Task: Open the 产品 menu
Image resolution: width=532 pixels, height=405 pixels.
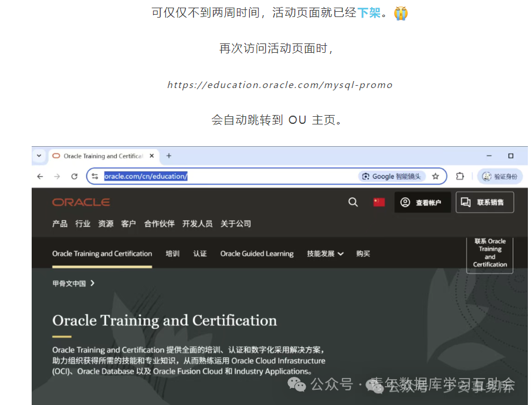Action: (x=60, y=224)
